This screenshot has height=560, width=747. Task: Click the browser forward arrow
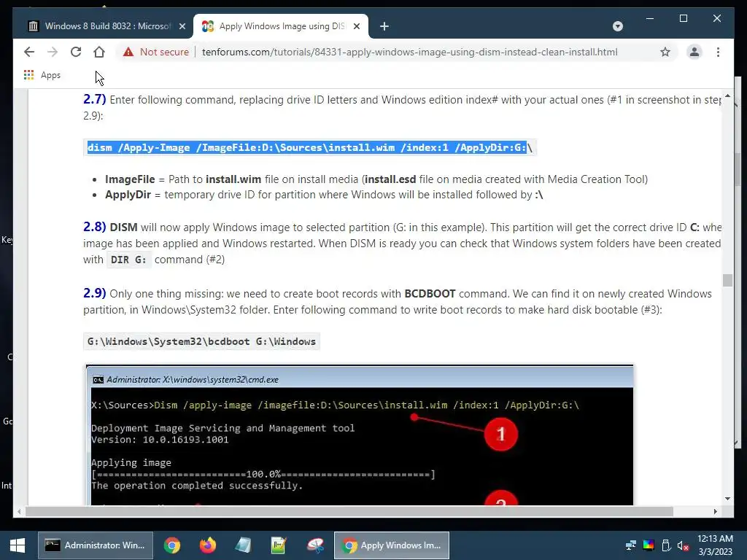pos(53,52)
